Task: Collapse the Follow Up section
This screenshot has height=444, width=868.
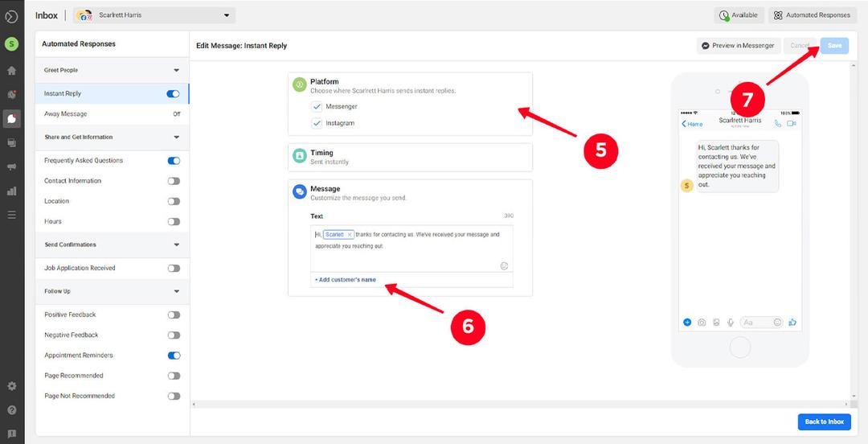Action: point(176,291)
